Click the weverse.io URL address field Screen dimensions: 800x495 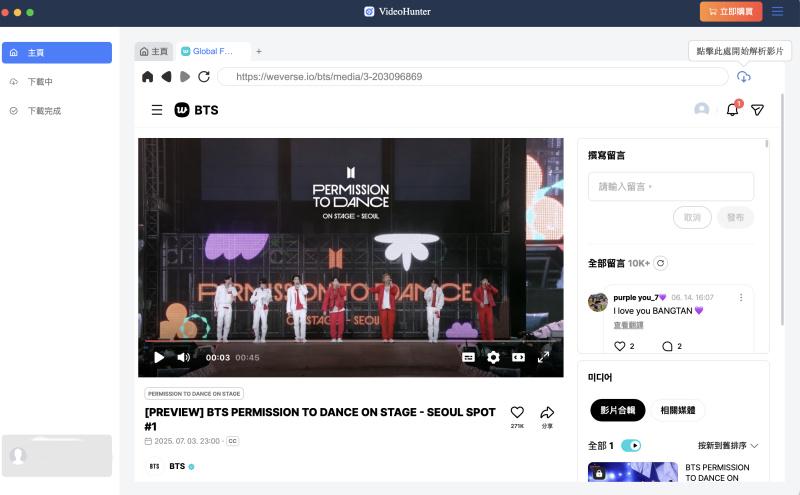point(473,77)
